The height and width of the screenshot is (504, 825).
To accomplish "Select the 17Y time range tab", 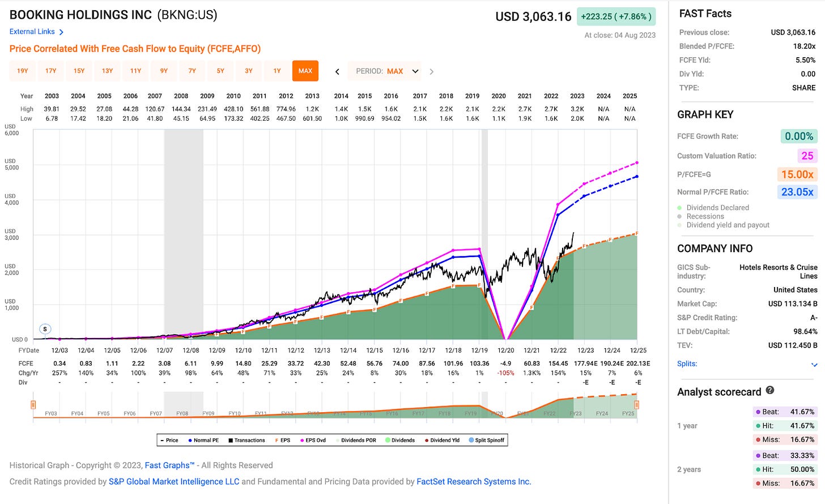I will click(51, 71).
